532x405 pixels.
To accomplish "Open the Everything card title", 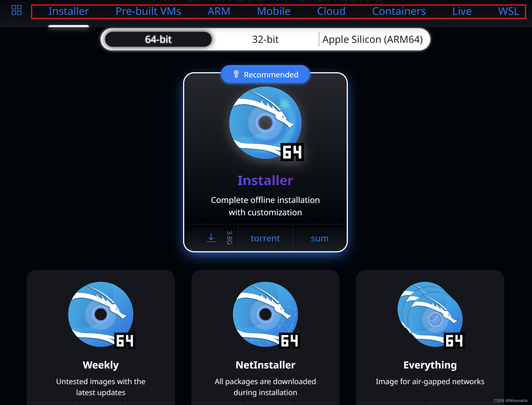I will 430,365.
